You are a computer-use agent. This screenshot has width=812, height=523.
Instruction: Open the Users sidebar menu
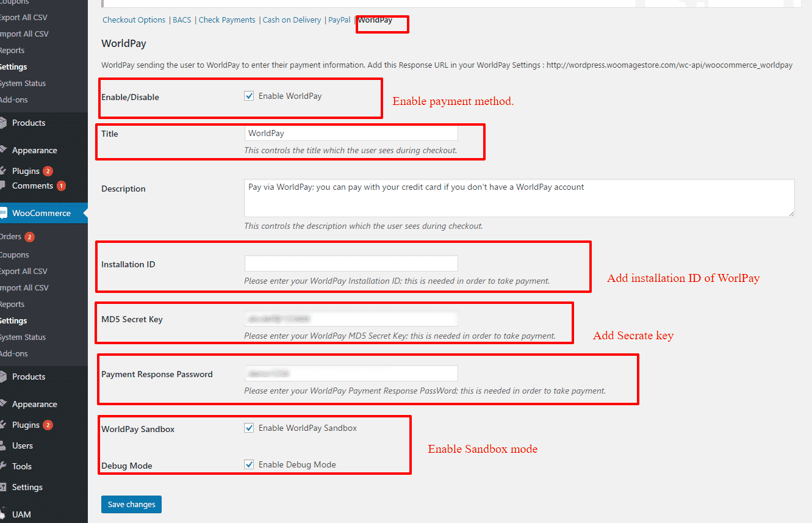pyautogui.click(x=23, y=445)
